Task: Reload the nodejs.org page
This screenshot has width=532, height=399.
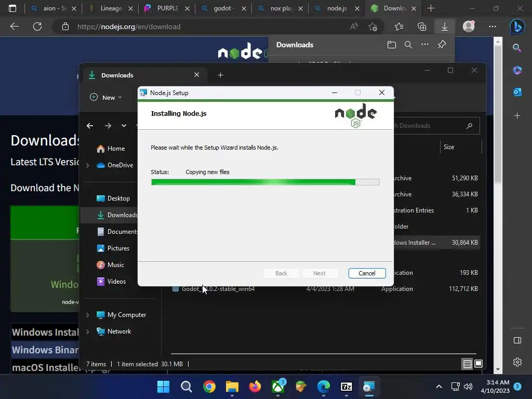Action: coord(37,26)
